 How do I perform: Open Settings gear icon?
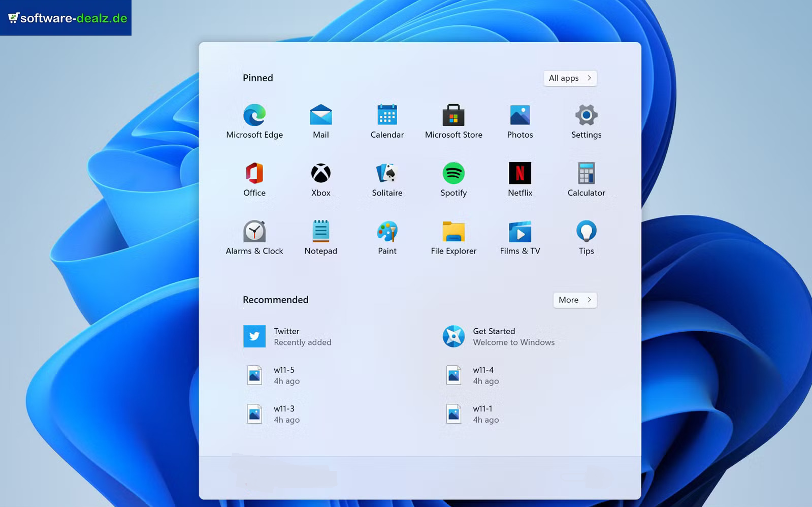[x=586, y=121]
